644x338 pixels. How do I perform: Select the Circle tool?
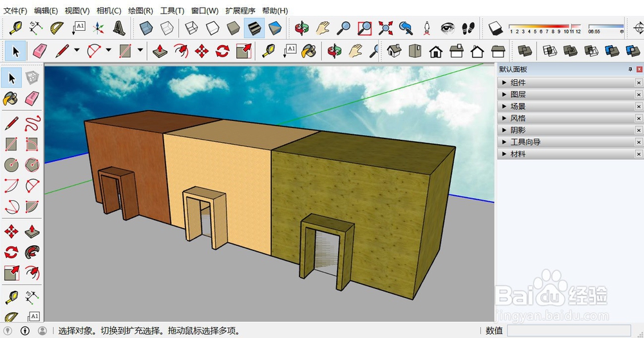12,165
